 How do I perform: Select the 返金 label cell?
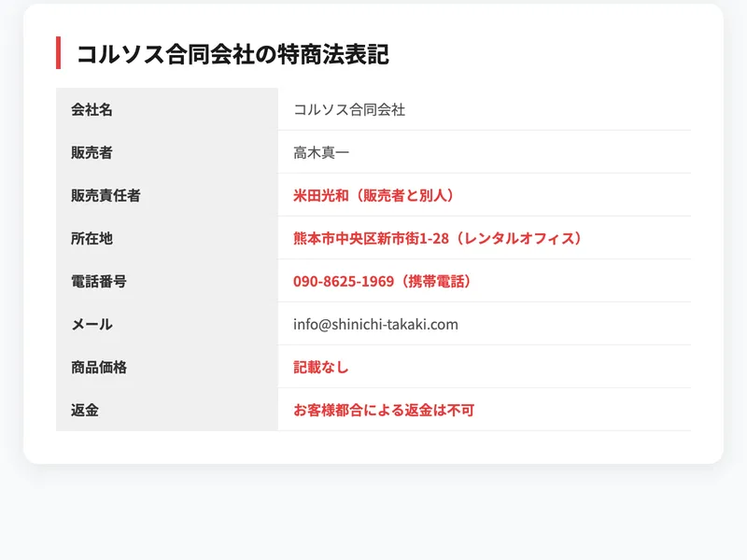coord(167,410)
